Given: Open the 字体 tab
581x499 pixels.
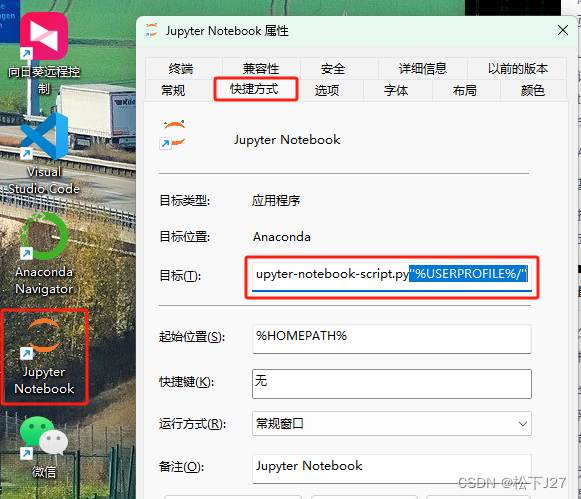Looking at the screenshot, I should pyautogui.click(x=396, y=90).
